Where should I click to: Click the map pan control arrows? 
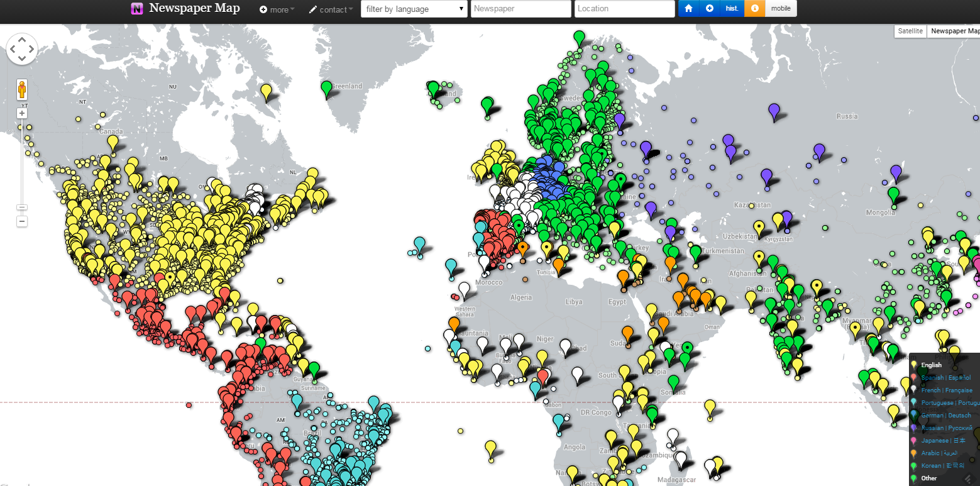[22, 48]
